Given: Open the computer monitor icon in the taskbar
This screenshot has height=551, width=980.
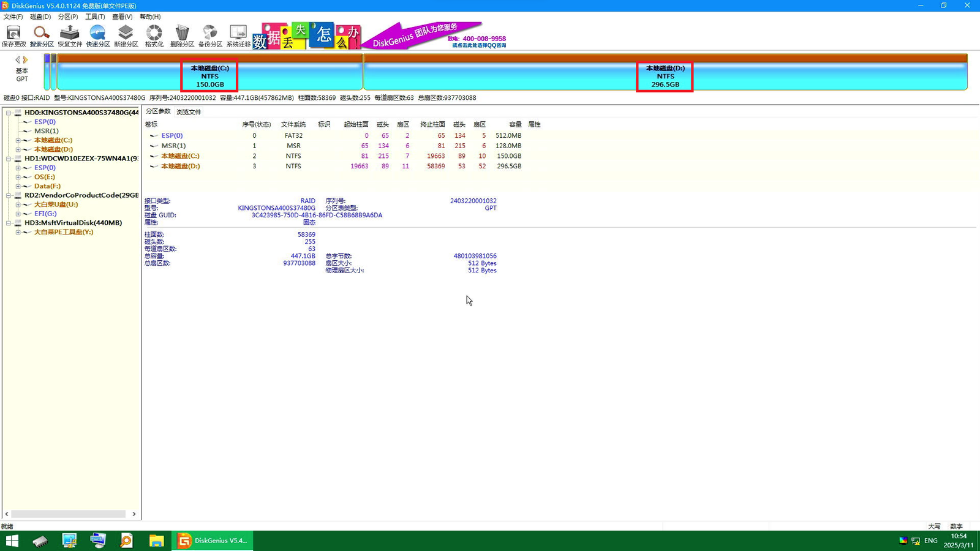Looking at the screenshot, I should [x=69, y=541].
